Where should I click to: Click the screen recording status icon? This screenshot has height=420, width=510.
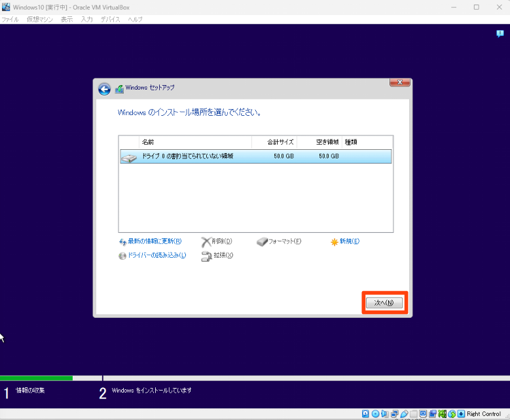[x=433, y=414]
